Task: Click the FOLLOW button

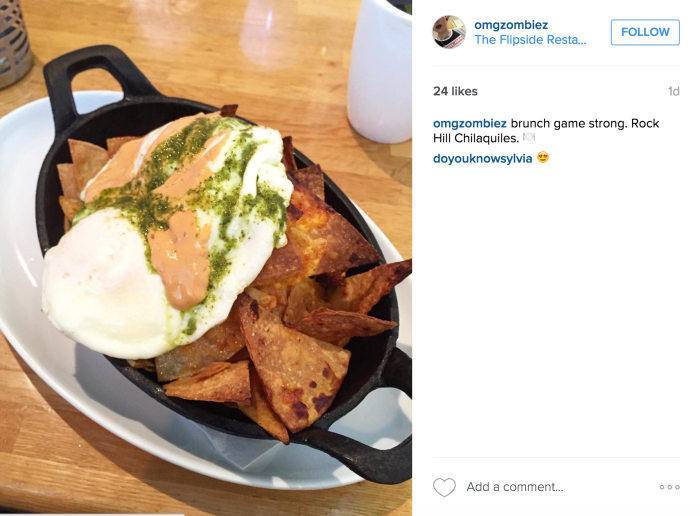Action: [x=645, y=32]
